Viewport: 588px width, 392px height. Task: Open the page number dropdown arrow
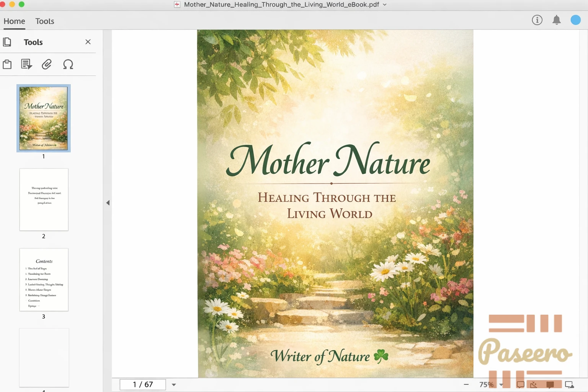174,385
